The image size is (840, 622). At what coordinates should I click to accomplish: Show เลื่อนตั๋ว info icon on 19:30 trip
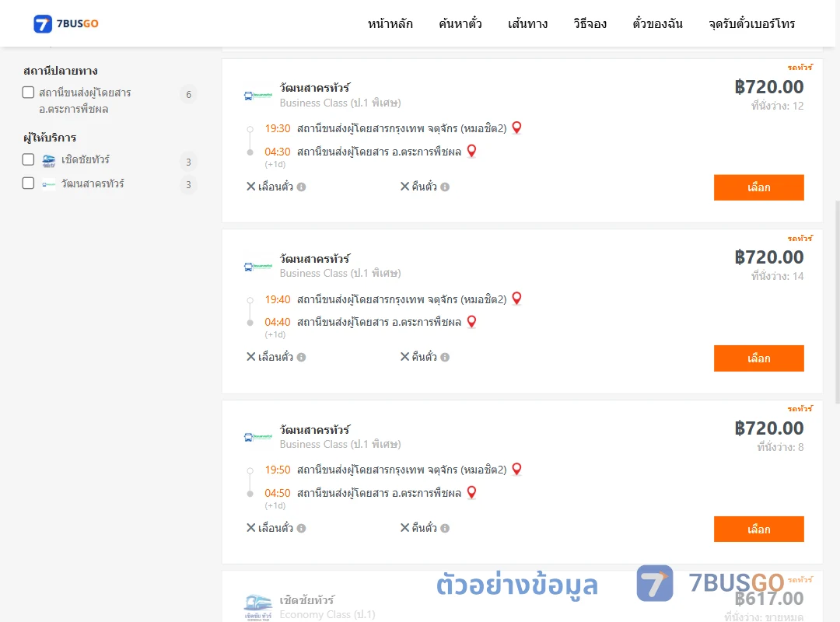(302, 187)
